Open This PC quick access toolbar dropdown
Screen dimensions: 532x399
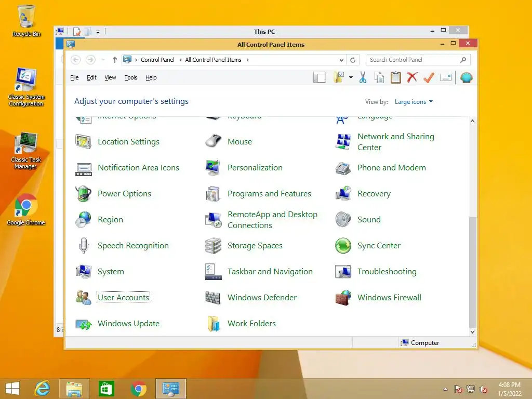click(98, 32)
